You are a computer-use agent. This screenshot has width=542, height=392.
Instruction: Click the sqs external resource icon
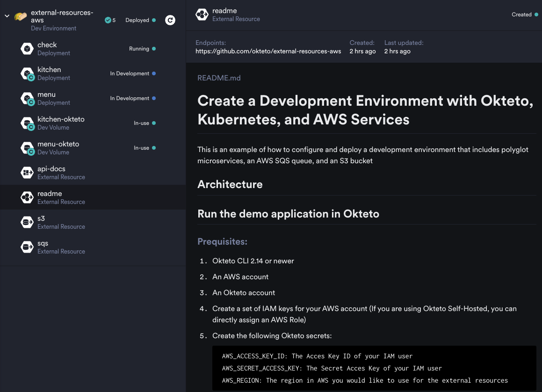tap(27, 247)
